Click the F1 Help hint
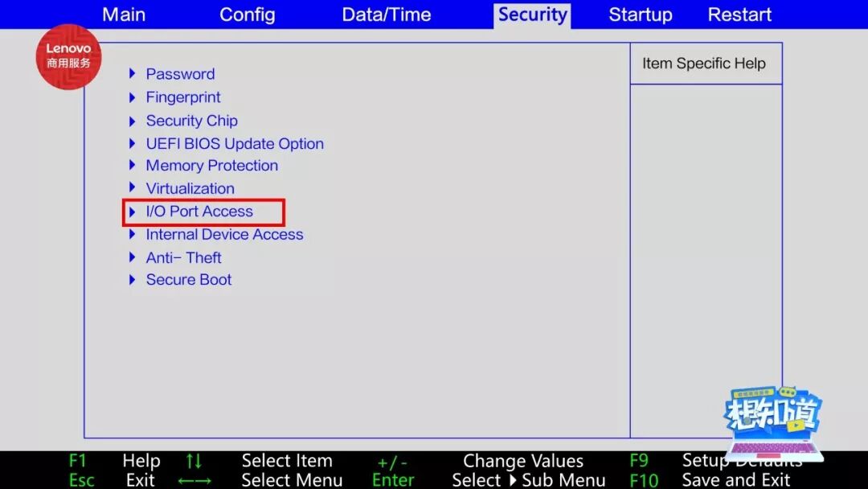 [78, 461]
